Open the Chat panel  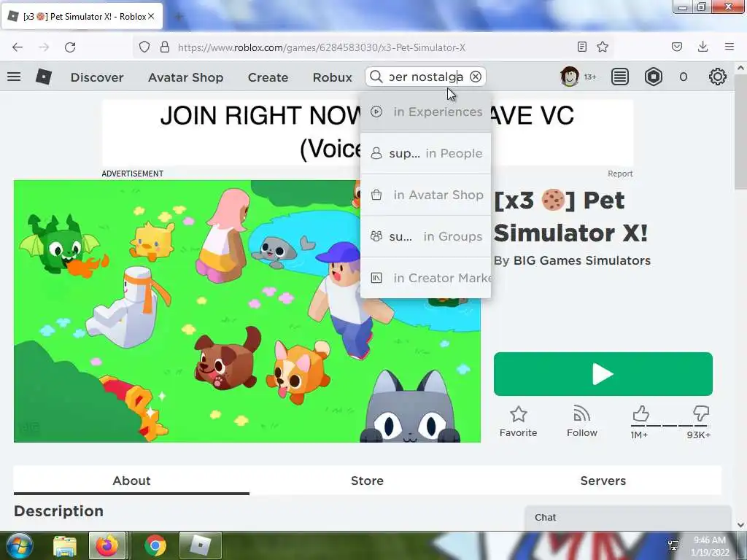coord(628,518)
